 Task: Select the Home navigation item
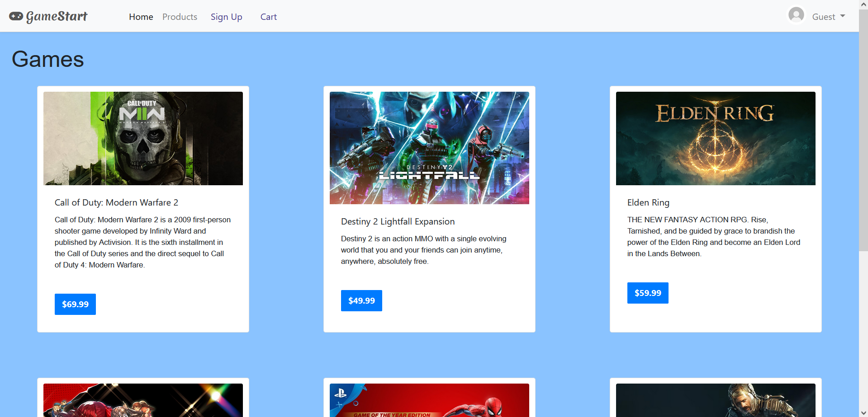[141, 17]
